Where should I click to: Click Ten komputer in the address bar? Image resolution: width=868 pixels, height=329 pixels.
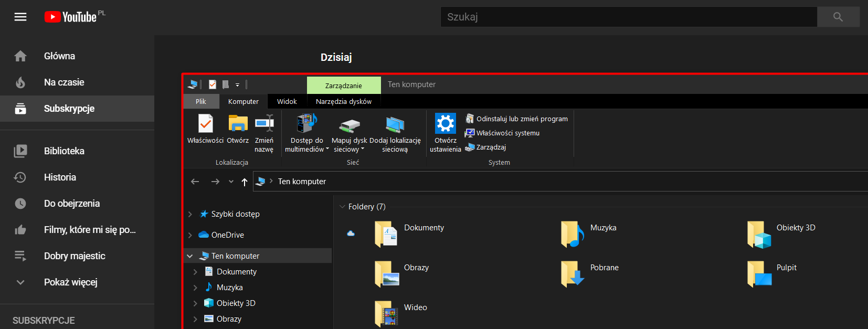coord(302,182)
